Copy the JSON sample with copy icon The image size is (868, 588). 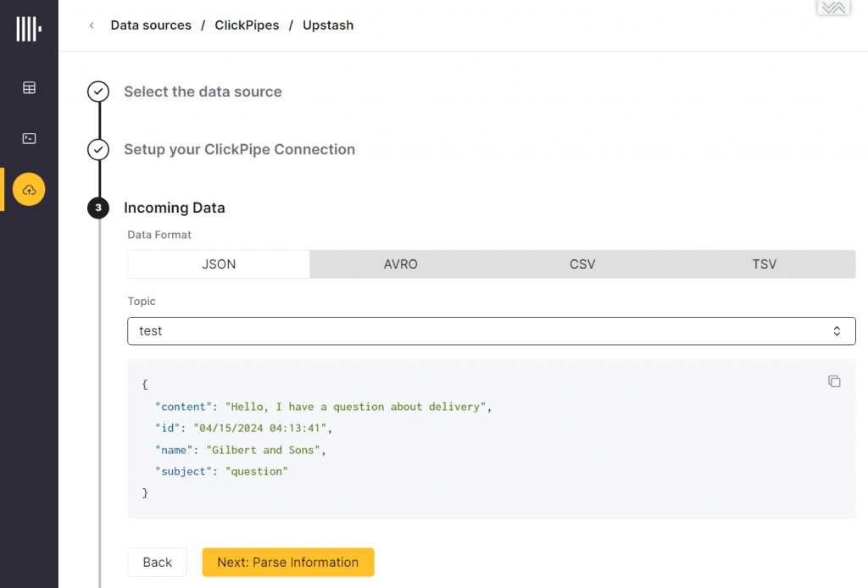point(834,381)
